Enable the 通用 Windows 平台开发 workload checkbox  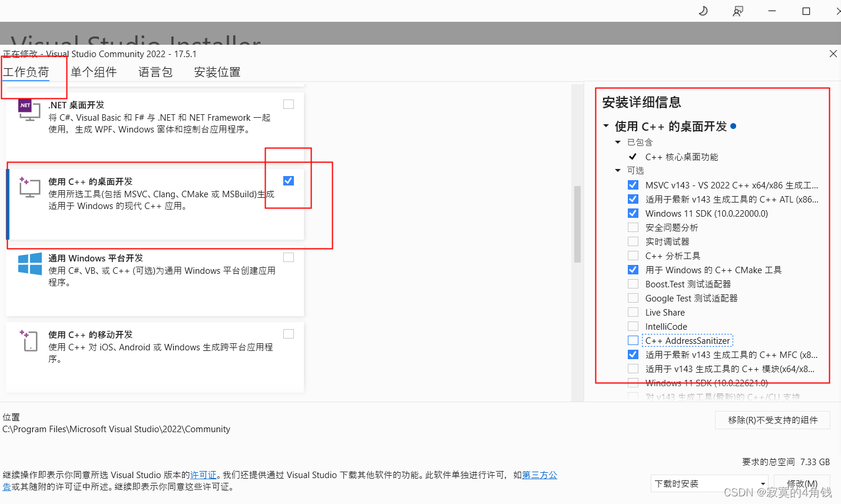289,257
